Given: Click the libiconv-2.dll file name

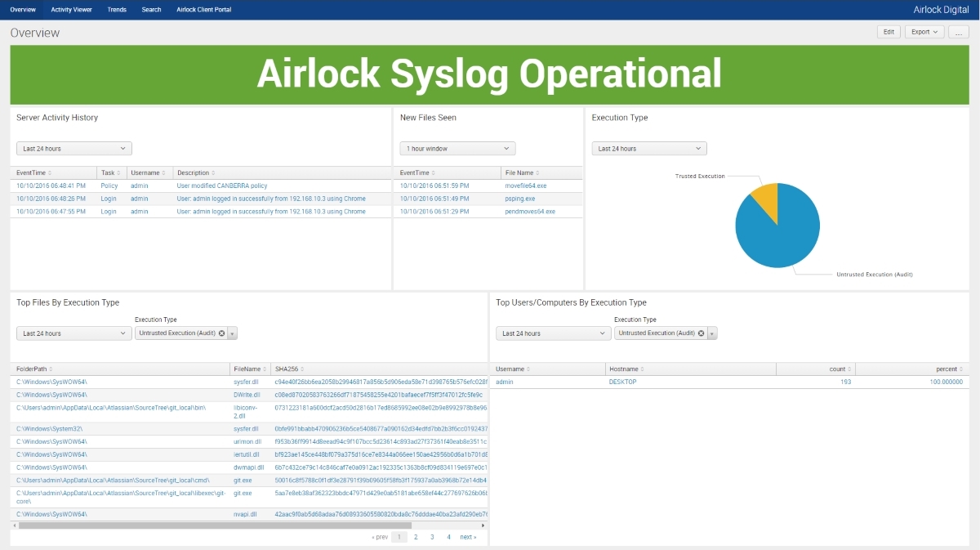Looking at the screenshot, I should (247, 412).
